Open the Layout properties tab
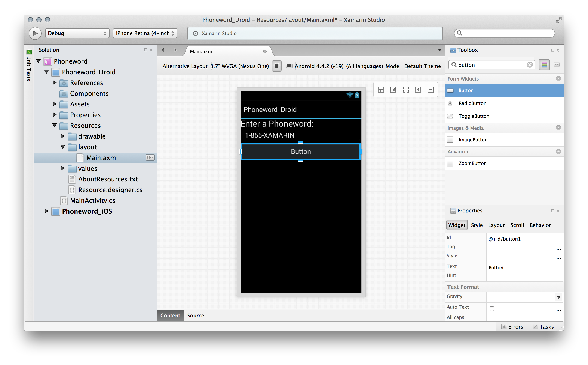The height and width of the screenshot is (365, 588). click(x=496, y=225)
